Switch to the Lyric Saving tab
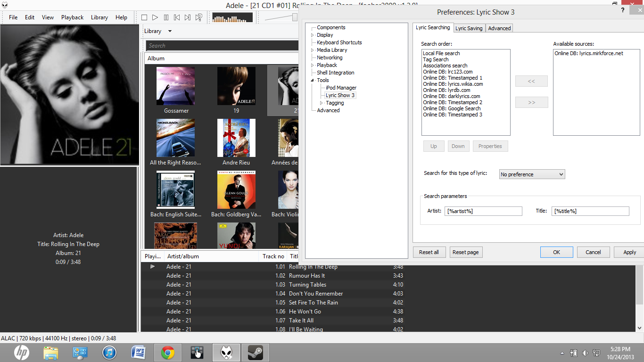This screenshot has height=362, width=644. (x=469, y=28)
